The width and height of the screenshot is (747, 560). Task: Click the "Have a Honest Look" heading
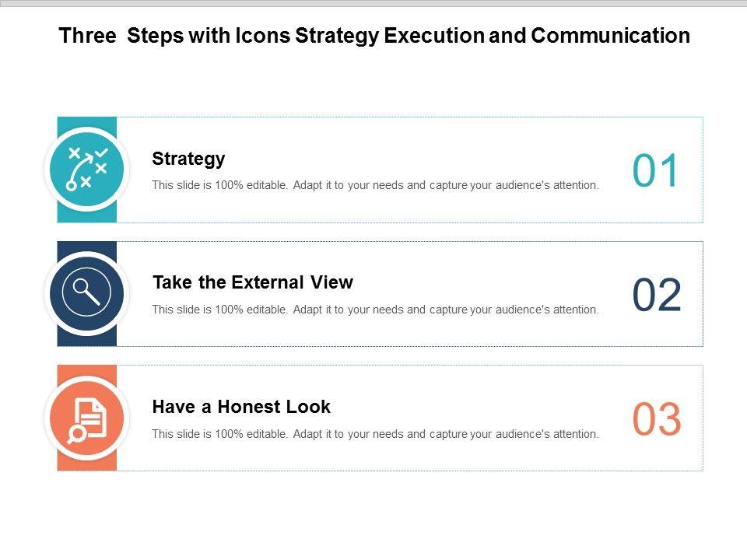241,407
